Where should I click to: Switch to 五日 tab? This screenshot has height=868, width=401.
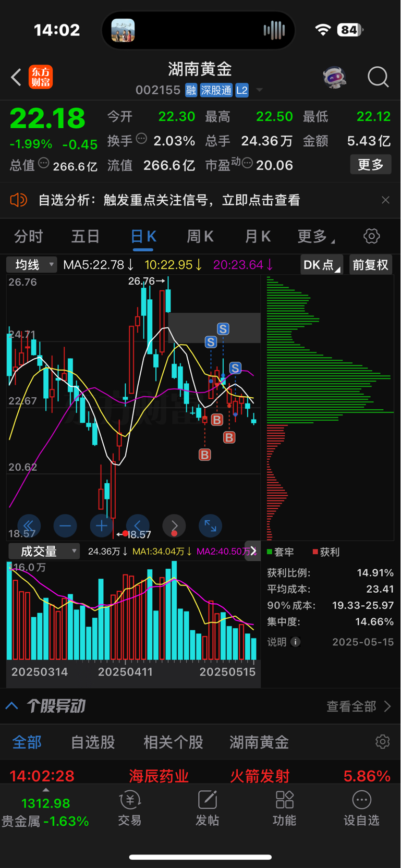pos(86,237)
